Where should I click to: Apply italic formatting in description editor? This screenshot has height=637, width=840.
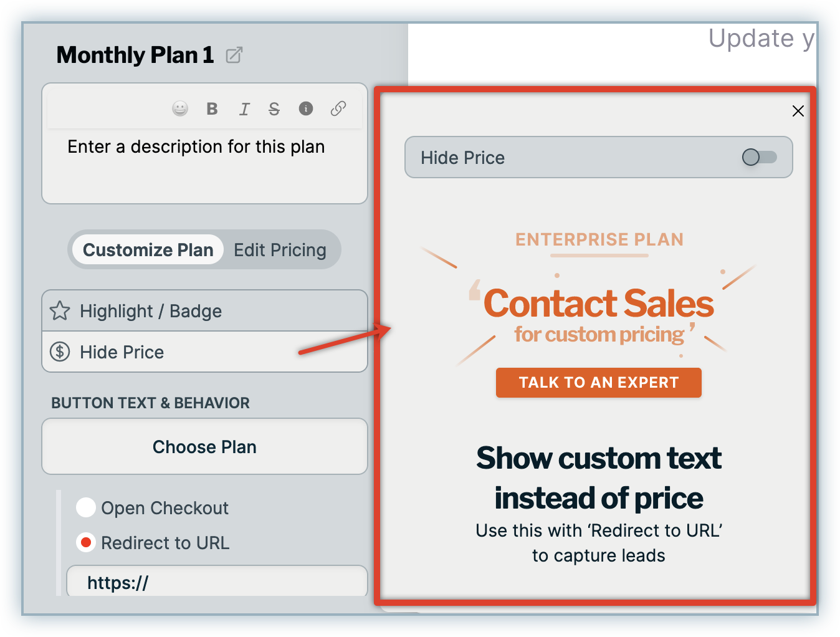244,110
